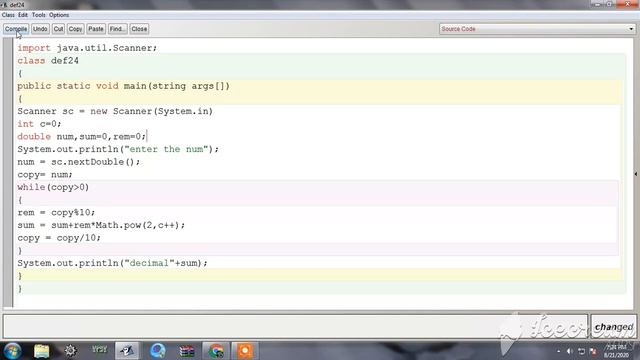Click the Math.pow sum calculation line

101,225
